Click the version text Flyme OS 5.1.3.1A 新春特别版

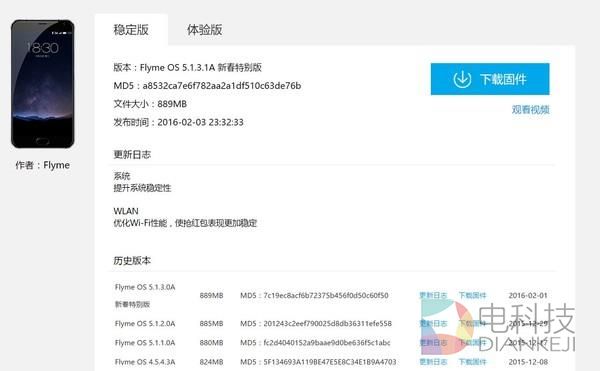(201, 67)
